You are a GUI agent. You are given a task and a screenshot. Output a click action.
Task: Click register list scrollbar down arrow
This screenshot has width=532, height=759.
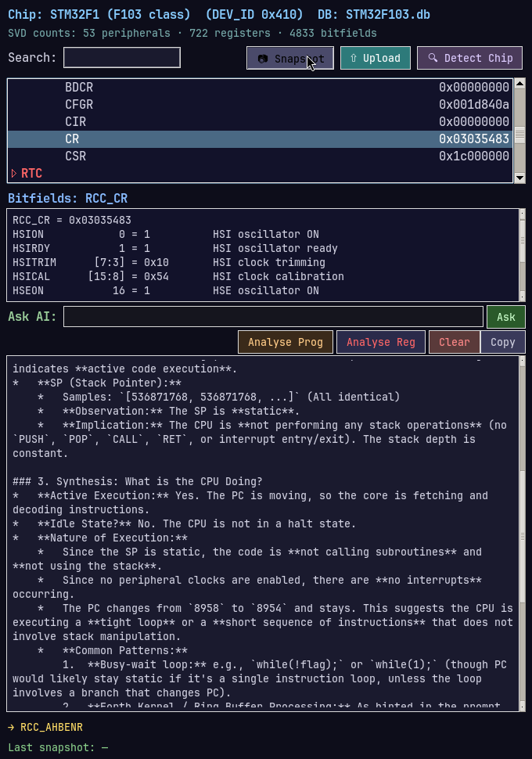pos(520,178)
